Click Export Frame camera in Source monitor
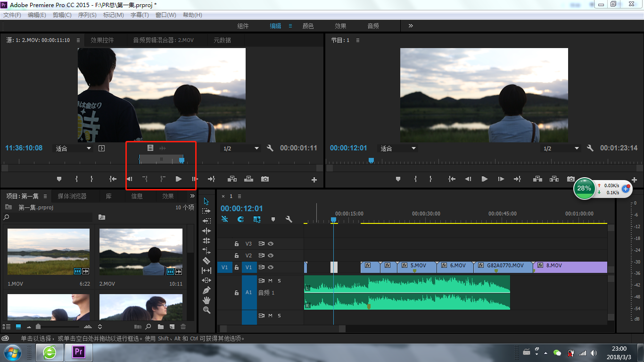This screenshot has height=362, width=644. click(265, 179)
